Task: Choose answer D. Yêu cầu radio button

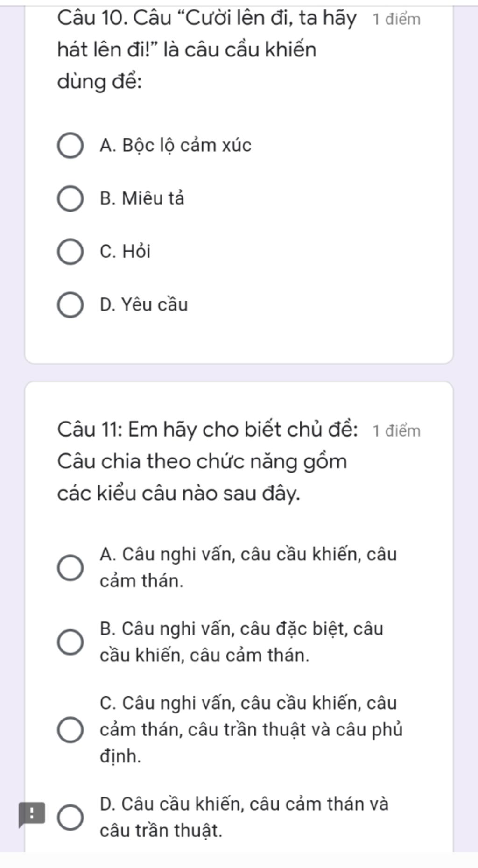Action: (70, 305)
